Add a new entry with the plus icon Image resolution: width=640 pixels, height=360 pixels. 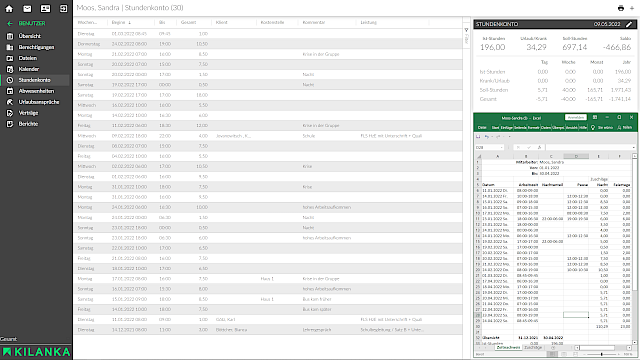(632, 8)
